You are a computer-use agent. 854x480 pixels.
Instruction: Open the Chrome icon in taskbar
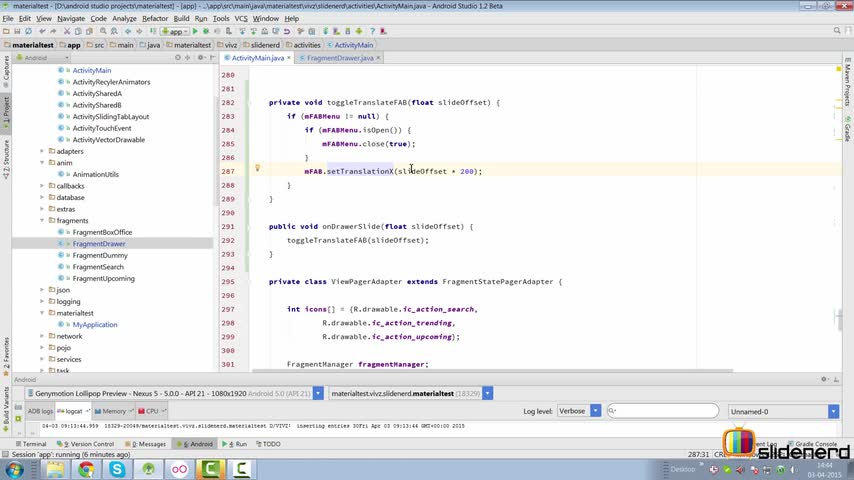point(86,468)
